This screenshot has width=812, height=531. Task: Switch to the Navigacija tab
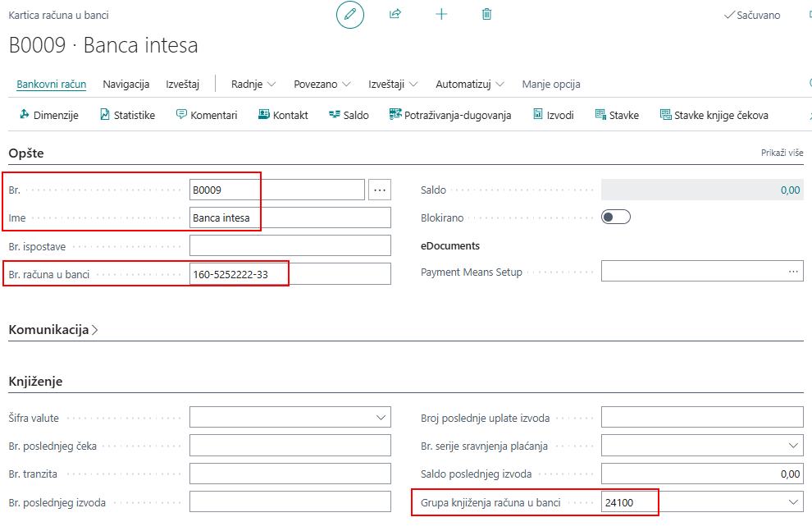[125, 84]
